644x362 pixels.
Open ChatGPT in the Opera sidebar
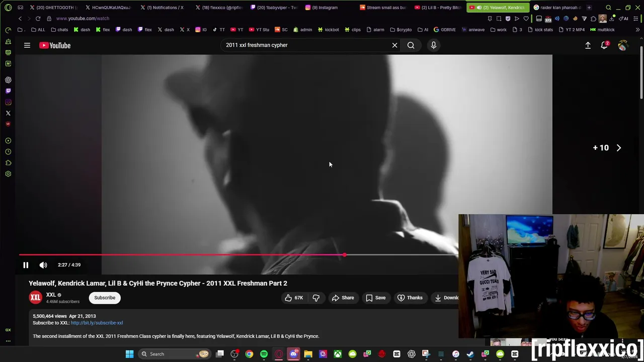point(8,80)
